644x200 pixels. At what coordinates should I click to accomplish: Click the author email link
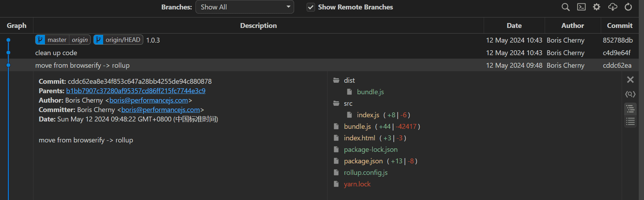[148, 100]
